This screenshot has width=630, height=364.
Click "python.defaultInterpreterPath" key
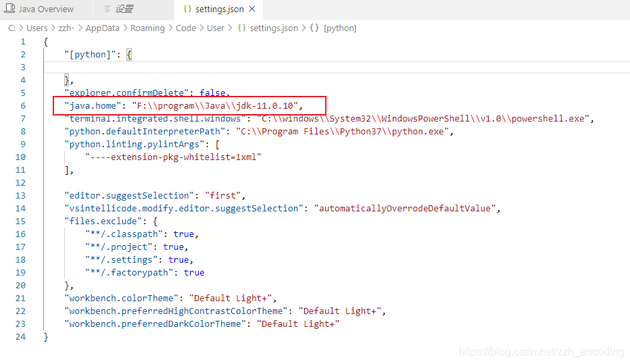click(x=145, y=132)
